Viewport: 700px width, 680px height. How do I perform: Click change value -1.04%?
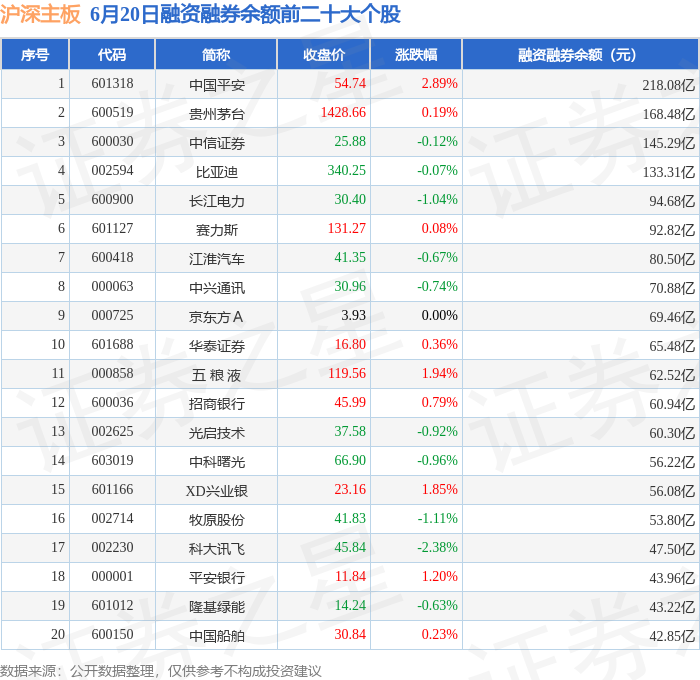(x=438, y=200)
